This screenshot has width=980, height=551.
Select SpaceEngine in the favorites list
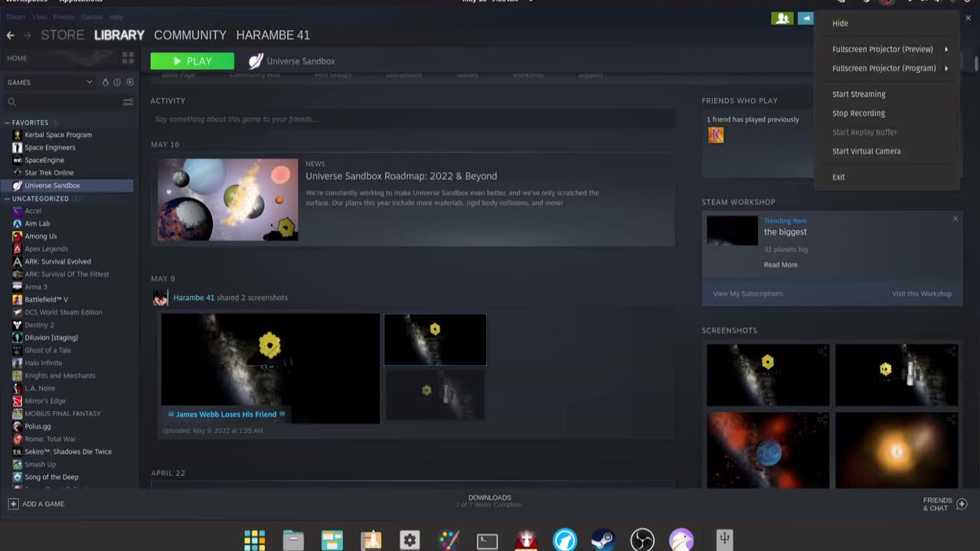(44, 160)
